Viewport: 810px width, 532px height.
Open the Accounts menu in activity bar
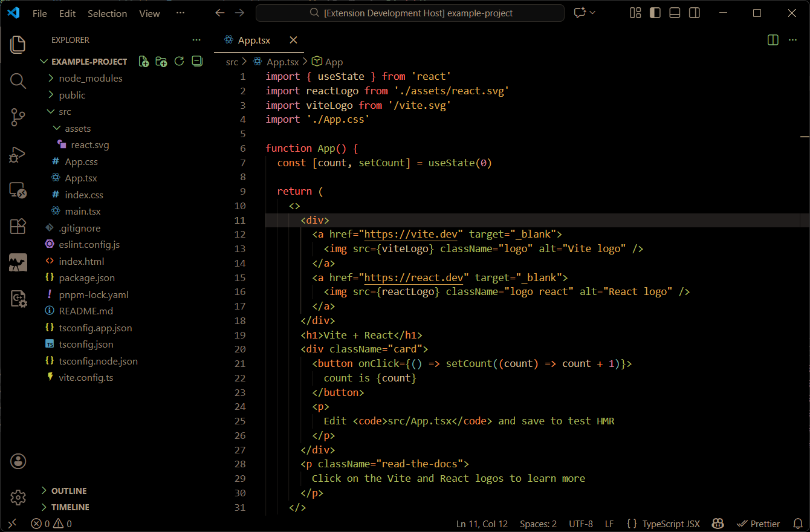[18, 461]
